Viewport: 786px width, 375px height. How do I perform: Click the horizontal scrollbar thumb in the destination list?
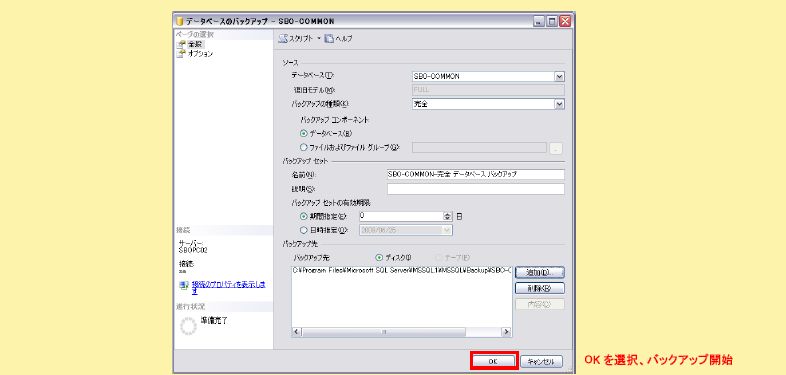(383, 332)
